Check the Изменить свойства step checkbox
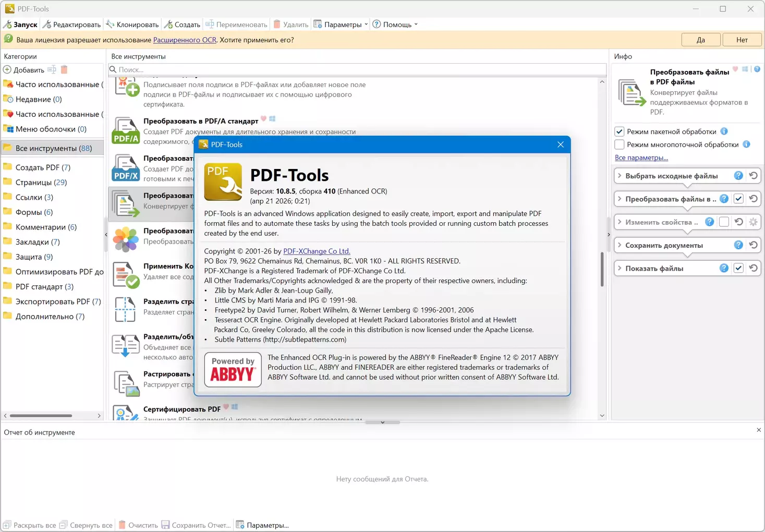This screenshot has height=532, width=765. (x=724, y=222)
